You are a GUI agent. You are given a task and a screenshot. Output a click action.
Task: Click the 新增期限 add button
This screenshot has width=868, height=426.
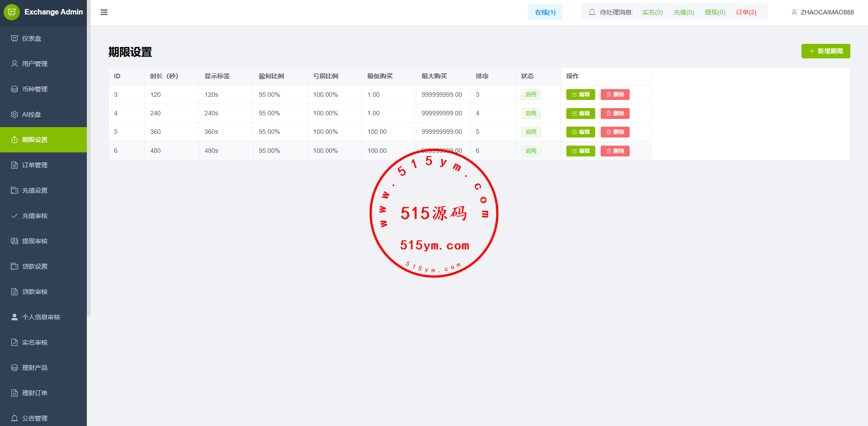click(825, 51)
